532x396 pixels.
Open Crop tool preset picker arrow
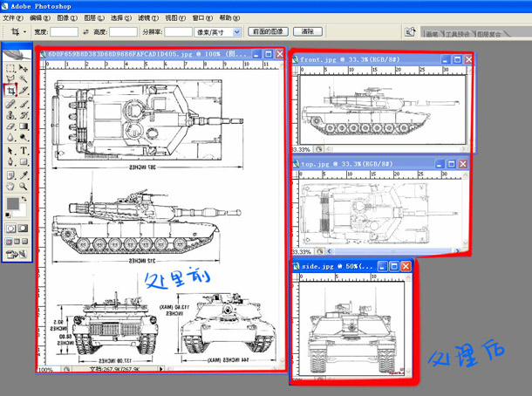(x=24, y=32)
